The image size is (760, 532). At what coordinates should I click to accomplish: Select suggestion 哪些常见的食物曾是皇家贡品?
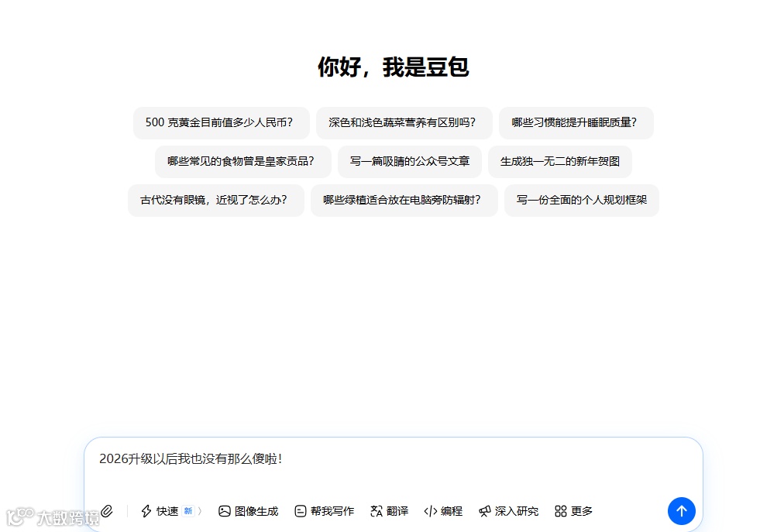tap(242, 161)
